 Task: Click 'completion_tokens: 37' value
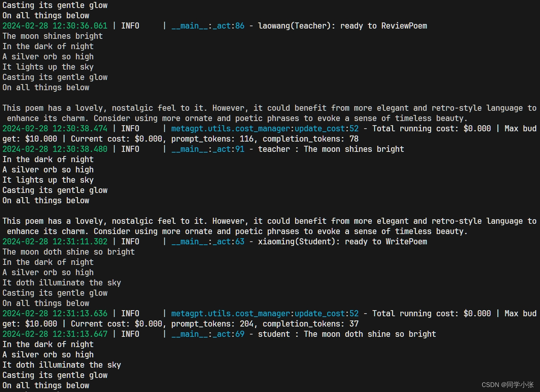pyautogui.click(x=311, y=324)
